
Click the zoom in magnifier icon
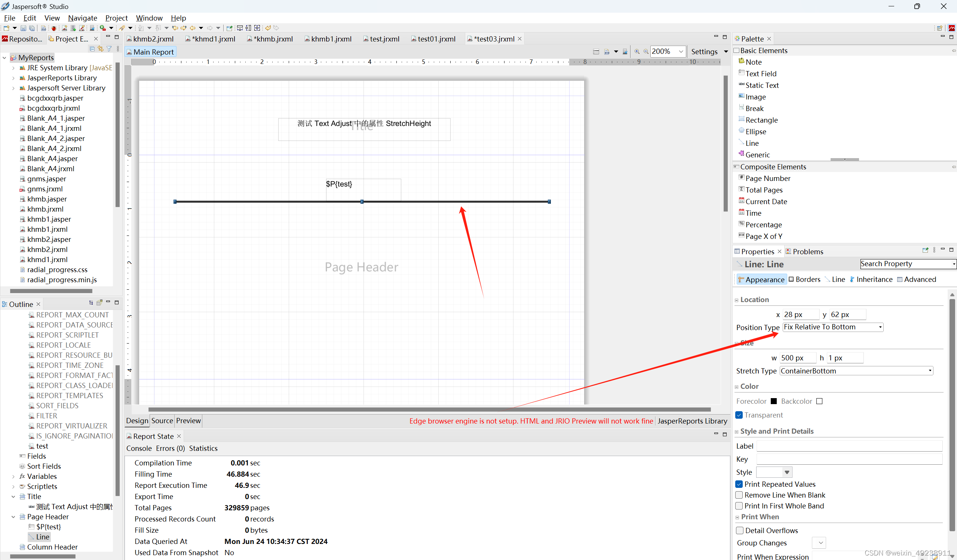[x=637, y=52]
